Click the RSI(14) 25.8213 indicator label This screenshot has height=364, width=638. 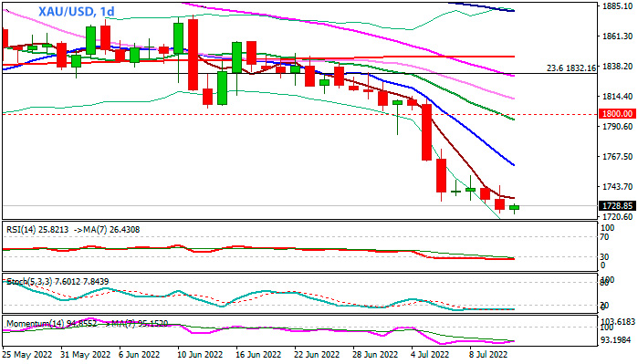click(37, 230)
